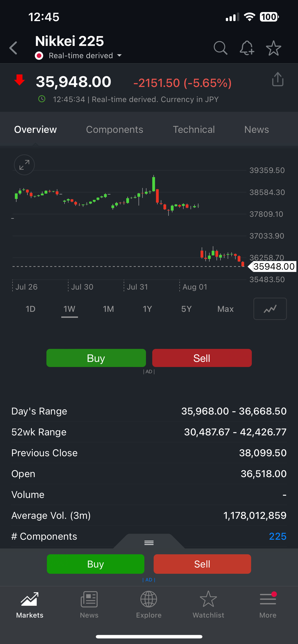Tap the Open value 36,518.00
The width and height of the screenshot is (298, 644).
coord(263,474)
